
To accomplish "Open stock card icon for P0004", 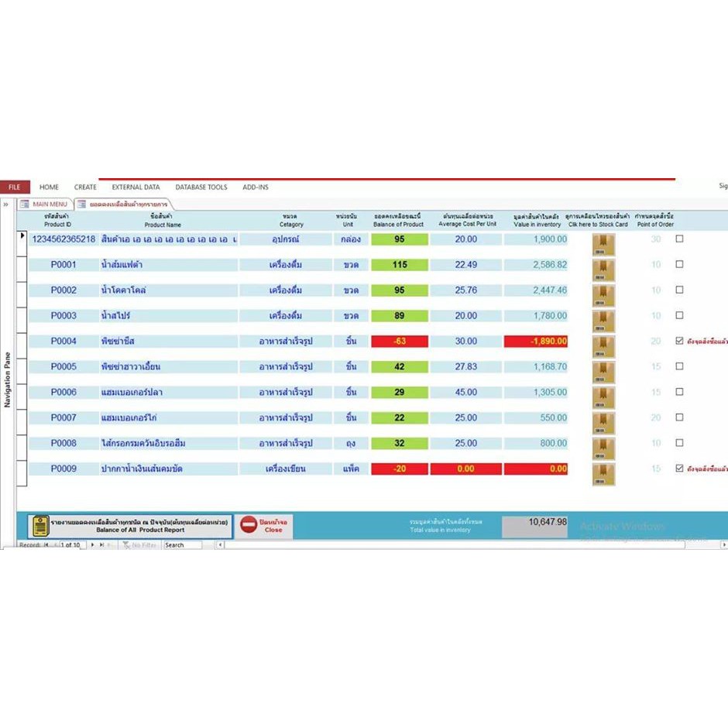I will coord(603,345).
